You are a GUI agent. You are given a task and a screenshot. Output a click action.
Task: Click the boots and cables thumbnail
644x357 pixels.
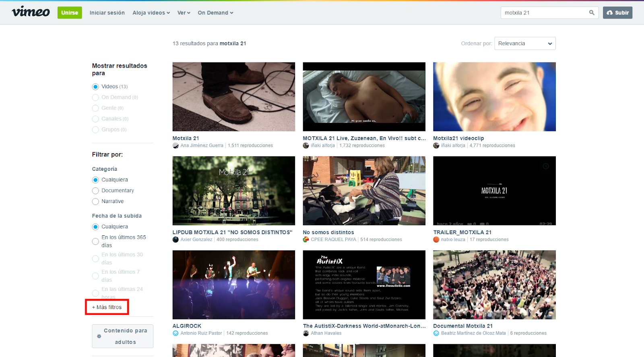[234, 97]
